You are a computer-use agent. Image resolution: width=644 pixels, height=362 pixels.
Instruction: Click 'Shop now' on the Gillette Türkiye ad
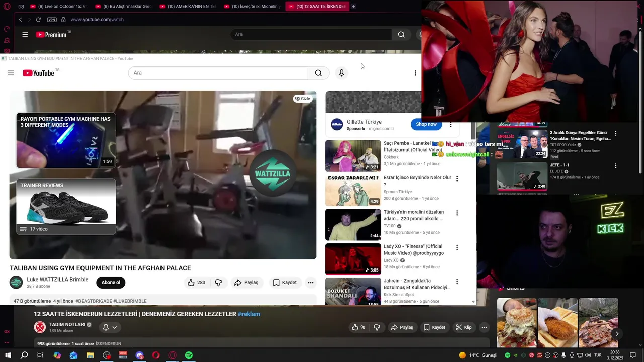pos(426,124)
